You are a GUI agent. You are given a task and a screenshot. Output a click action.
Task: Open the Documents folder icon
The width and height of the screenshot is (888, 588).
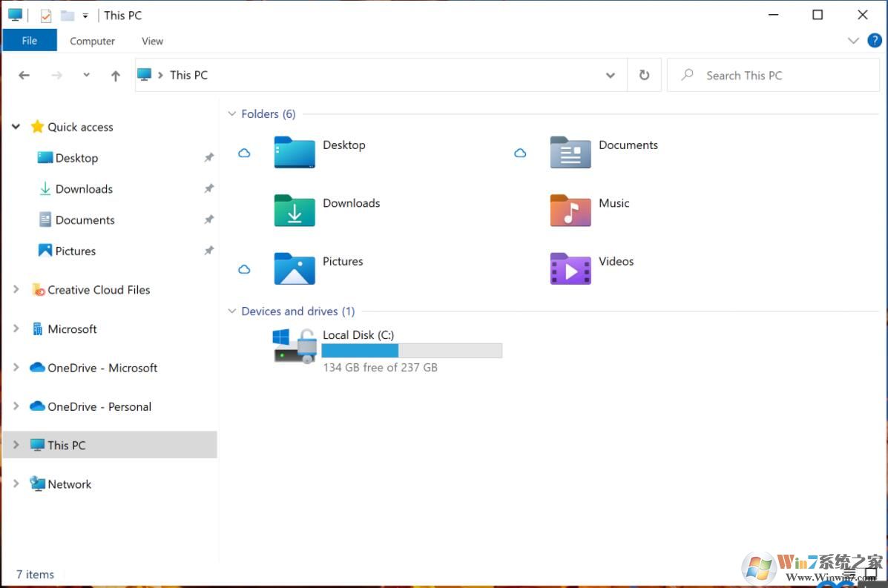click(x=570, y=152)
